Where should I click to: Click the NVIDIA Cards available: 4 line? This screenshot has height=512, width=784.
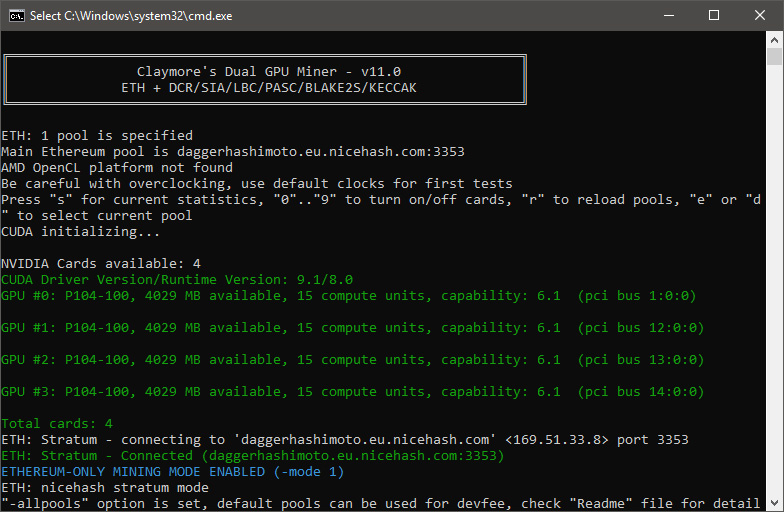click(x=101, y=264)
